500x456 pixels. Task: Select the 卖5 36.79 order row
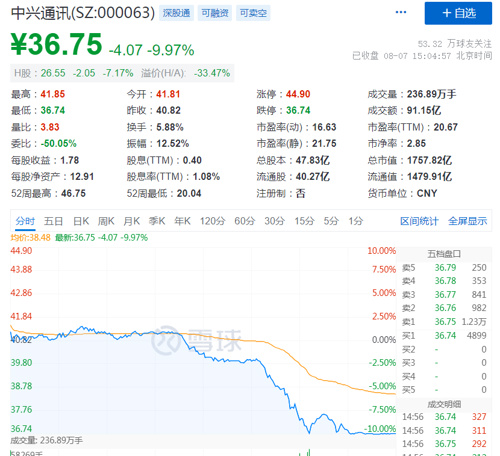tap(444, 268)
